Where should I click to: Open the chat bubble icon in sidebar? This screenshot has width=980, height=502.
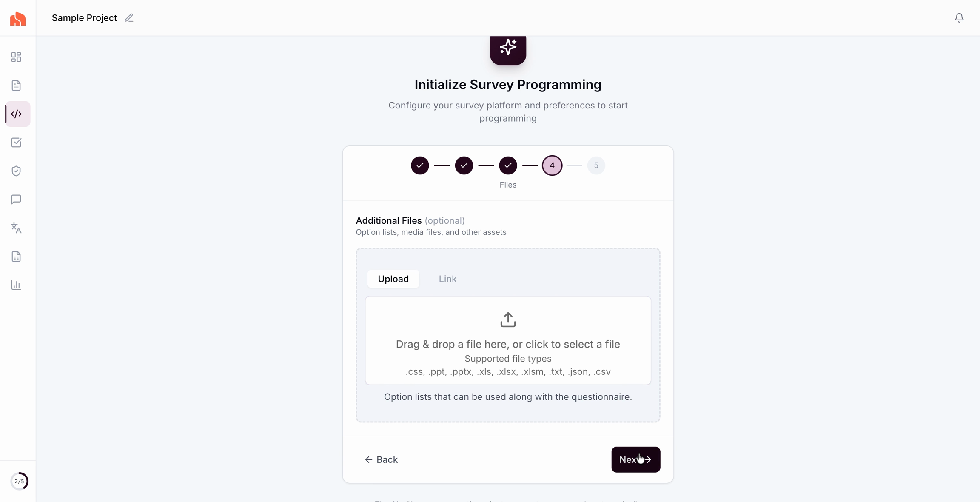pyautogui.click(x=16, y=200)
